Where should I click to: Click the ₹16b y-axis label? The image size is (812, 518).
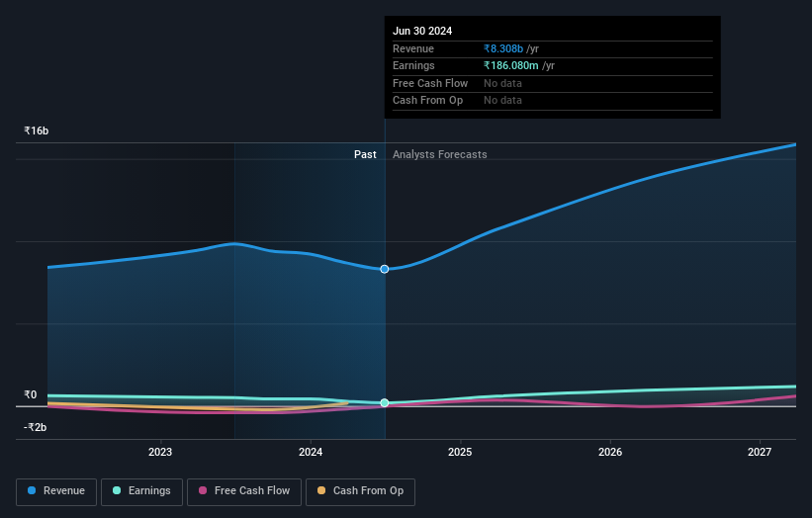[x=37, y=130]
